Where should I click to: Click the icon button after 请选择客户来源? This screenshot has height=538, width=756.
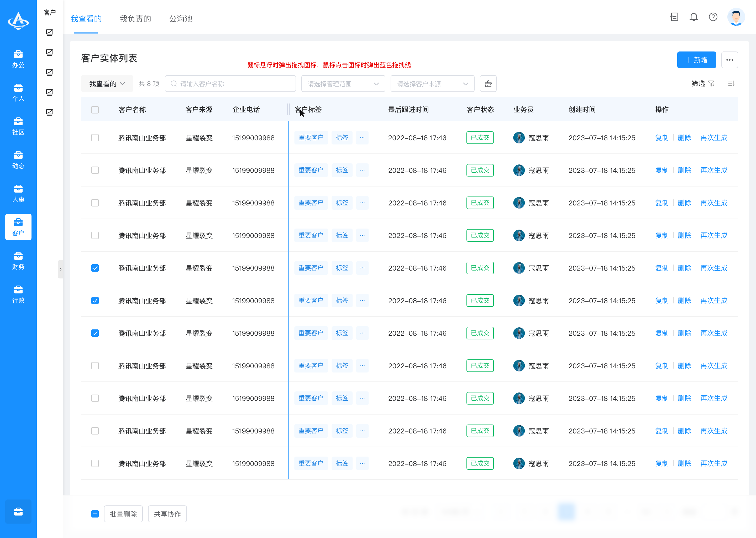point(488,84)
